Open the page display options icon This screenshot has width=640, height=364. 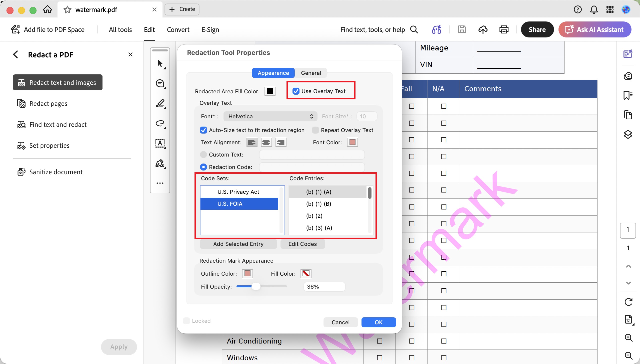tap(628, 320)
